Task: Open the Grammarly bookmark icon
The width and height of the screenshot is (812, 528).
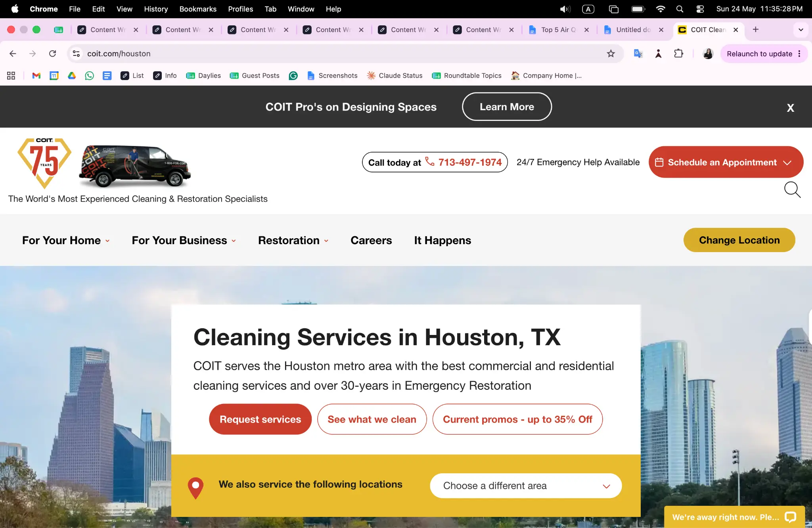Action: pyautogui.click(x=293, y=76)
